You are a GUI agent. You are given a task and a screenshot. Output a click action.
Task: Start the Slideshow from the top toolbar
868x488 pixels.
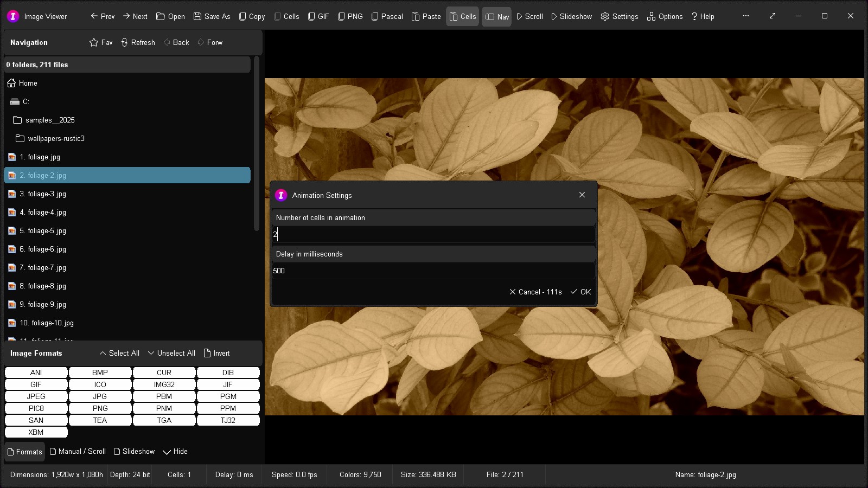coord(571,16)
